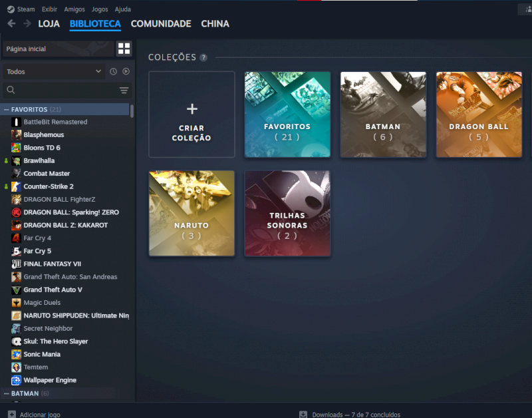Viewport: 532px width, 418px height.
Task: Click the game list scrollbar
Action: [x=132, y=111]
